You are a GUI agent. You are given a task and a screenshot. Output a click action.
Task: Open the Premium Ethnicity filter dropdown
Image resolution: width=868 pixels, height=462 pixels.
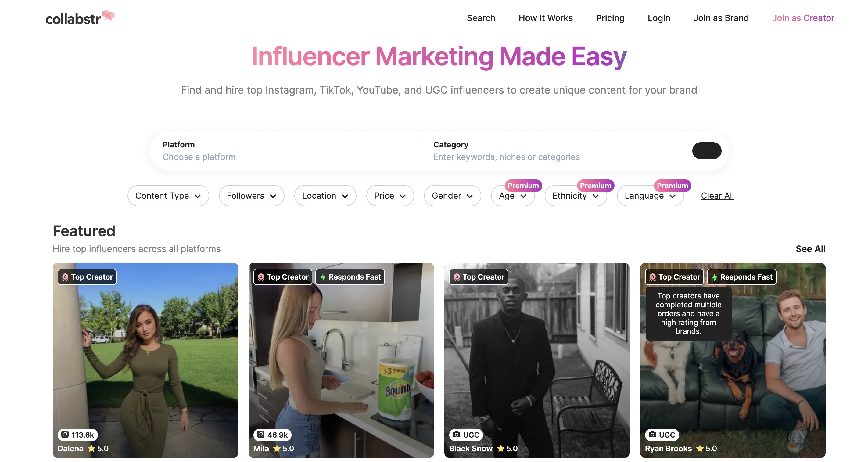pyautogui.click(x=576, y=196)
